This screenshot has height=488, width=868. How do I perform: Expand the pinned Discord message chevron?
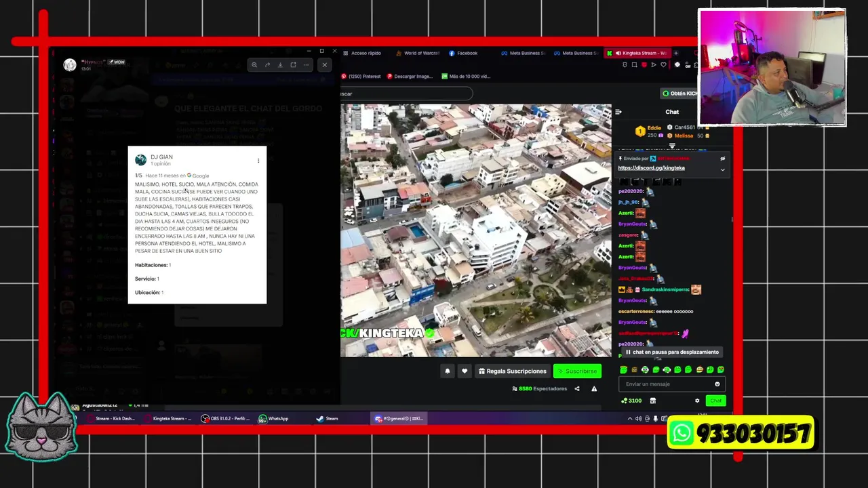tap(722, 169)
